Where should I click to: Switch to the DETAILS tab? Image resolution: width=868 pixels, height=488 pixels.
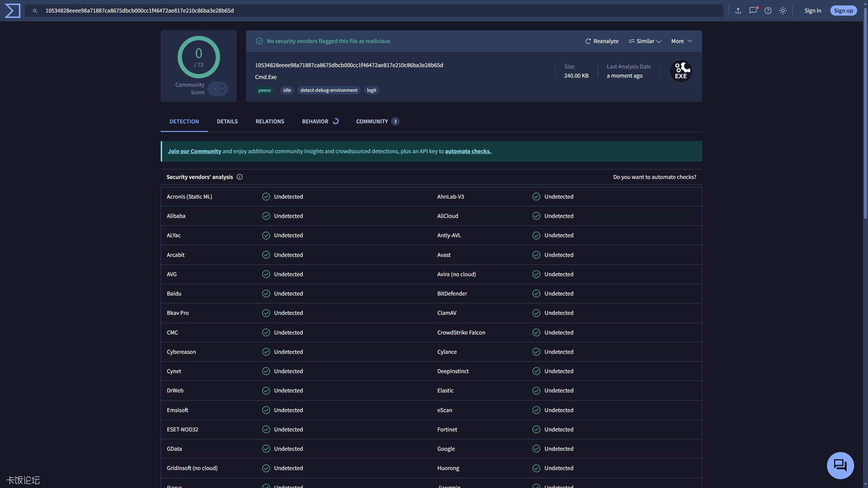coord(227,121)
